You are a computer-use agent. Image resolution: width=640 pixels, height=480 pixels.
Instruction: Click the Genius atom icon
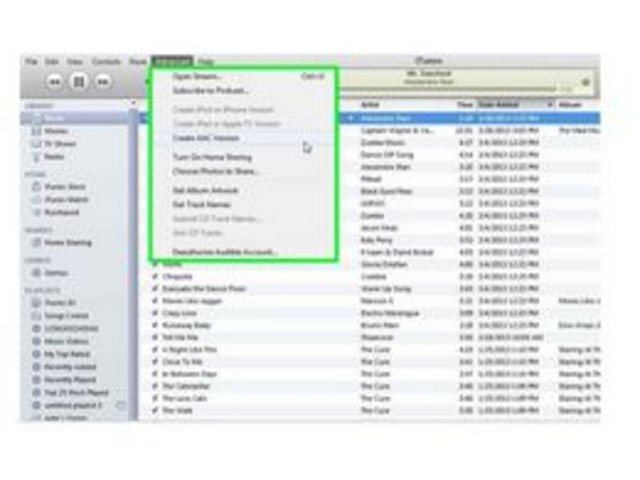(x=37, y=273)
